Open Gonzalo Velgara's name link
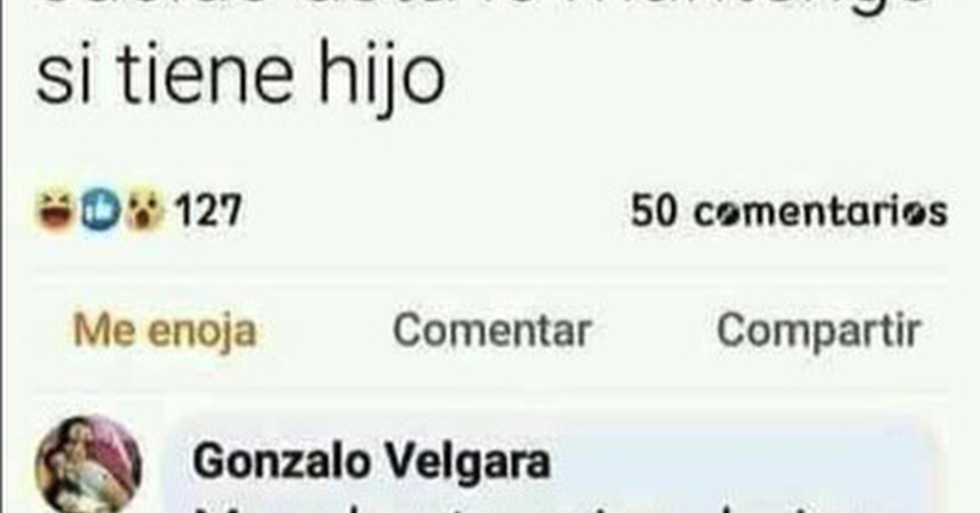This screenshot has width=980, height=513. pyautogui.click(x=371, y=461)
